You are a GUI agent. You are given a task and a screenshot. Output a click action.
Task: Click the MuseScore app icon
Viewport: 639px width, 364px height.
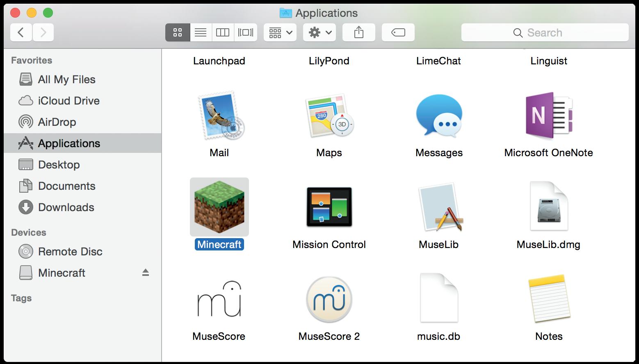click(219, 299)
